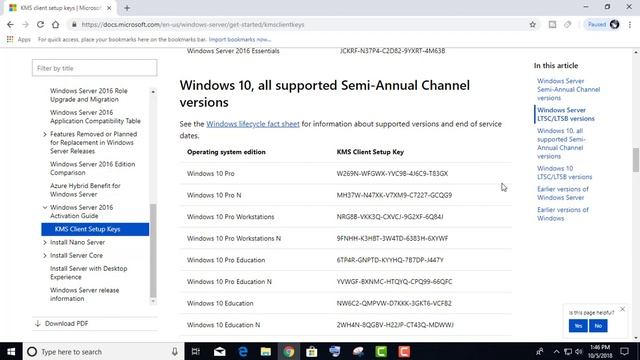Image resolution: width=640 pixels, height=360 pixels.
Task: Jump to Windows Server Semi-Annual Channel versions
Action: pyautogui.click(x=568, y=89)
